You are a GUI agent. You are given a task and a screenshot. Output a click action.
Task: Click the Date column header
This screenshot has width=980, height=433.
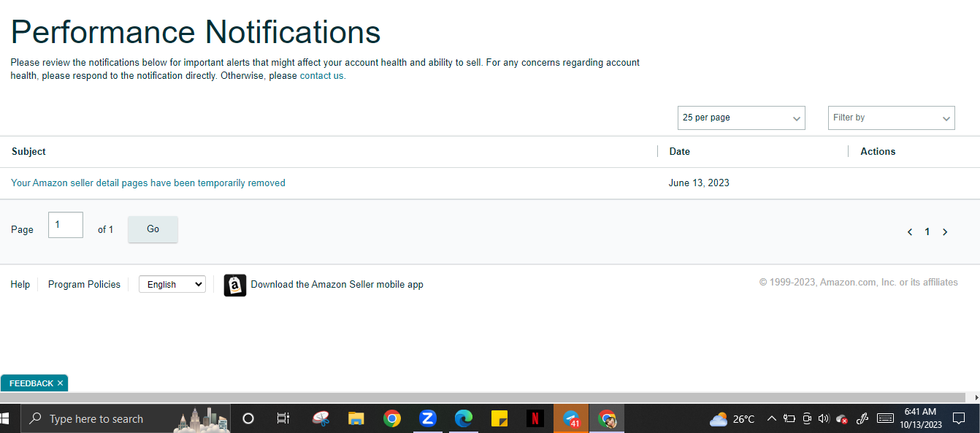pyautogui.click(x=679, y=151)
